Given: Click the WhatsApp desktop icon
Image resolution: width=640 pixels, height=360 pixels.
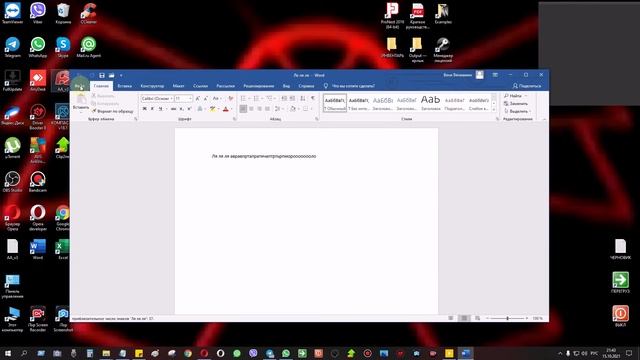Looking at the screenshot, I should 38,47.
